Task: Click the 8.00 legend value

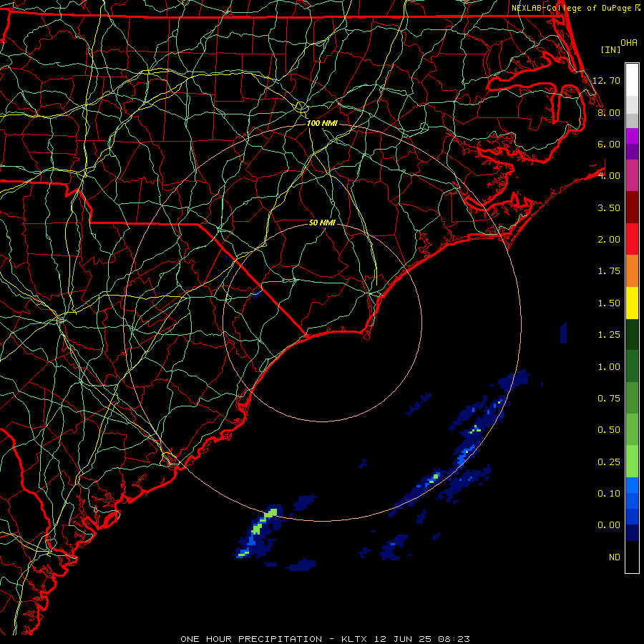Action: click(609, 112)
